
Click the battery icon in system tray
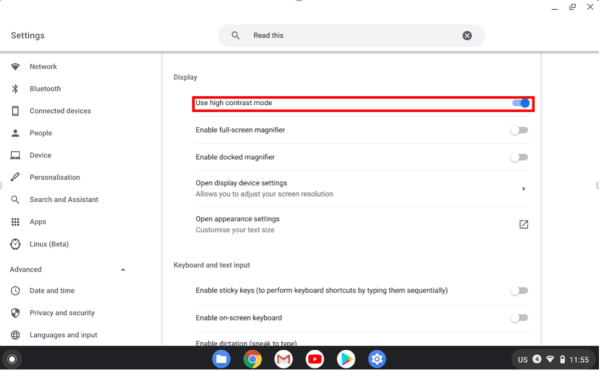coord(562,359)
